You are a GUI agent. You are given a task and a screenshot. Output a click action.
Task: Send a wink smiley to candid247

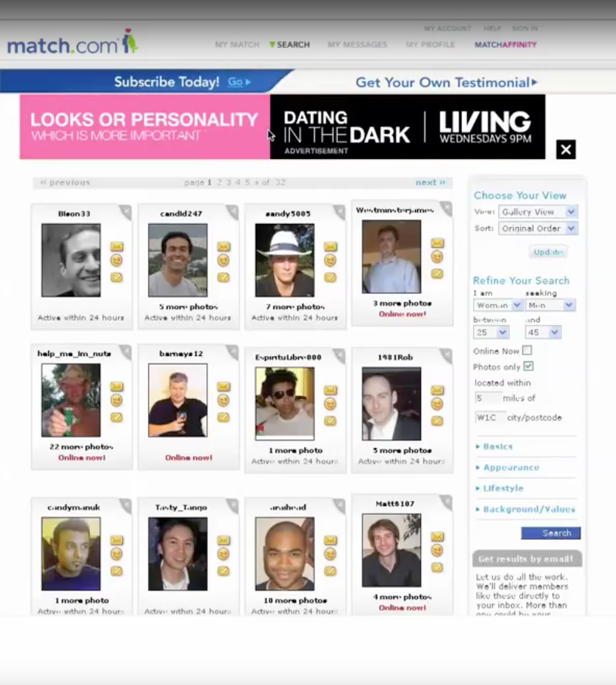pos(223,261)
